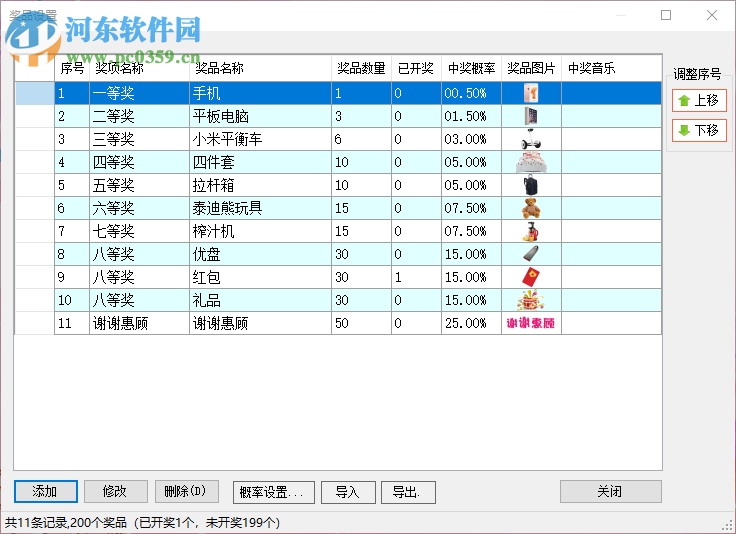The width and height of the screenshot is (736, 534).
Task: Click the 奖品数量 column header
Action: click(361, 69)
